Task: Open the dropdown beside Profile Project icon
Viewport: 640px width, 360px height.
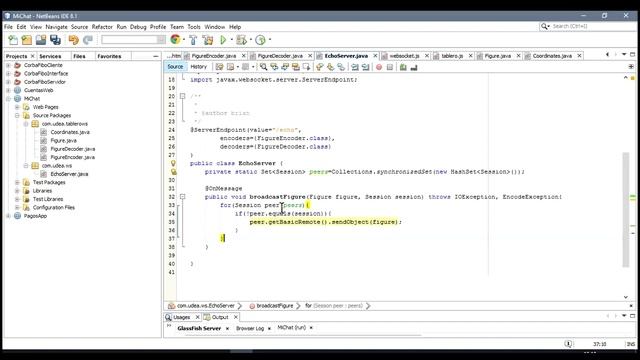Action: [x=269, y=40]
